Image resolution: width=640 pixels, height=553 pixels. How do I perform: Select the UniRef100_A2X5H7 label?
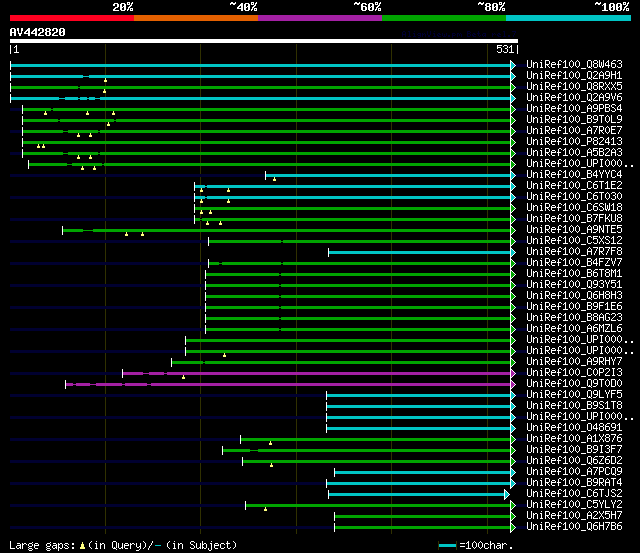(574, 516)
